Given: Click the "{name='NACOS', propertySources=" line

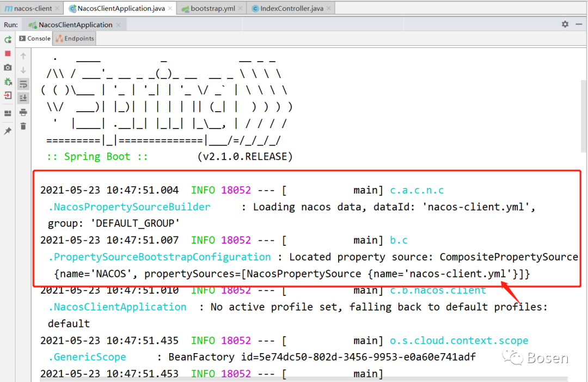Looking at the screenshot, I should point(292,274).
